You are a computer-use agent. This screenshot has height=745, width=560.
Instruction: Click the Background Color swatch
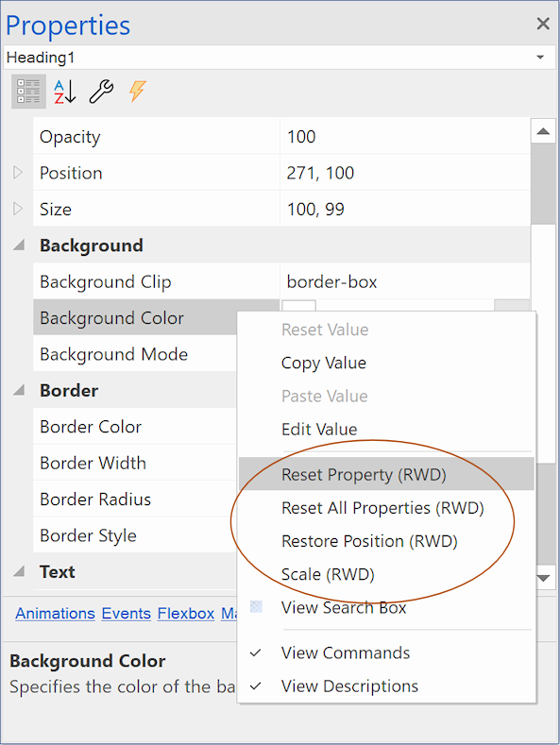[x=299, y=306]
